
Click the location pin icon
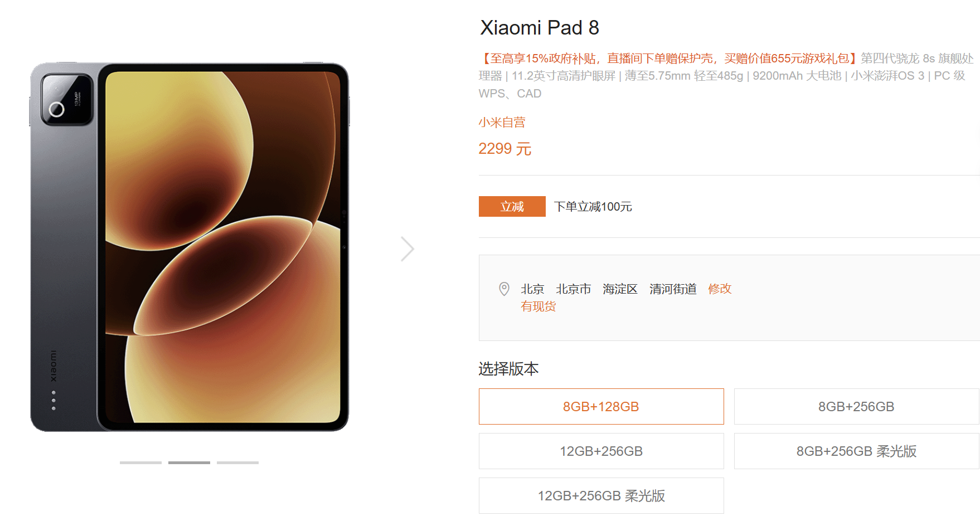[504, 289]
